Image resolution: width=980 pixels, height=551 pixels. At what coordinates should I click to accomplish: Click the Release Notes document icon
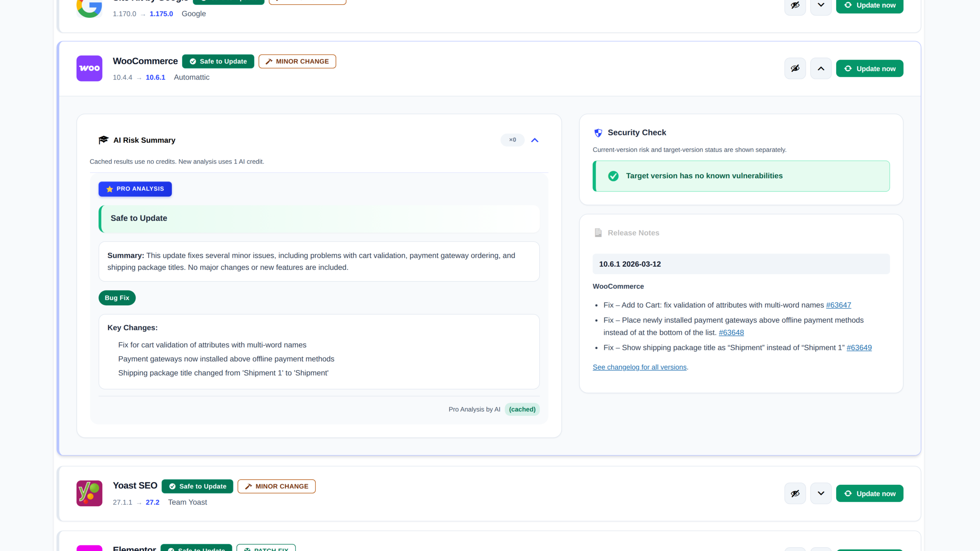[x=598, y=233]
